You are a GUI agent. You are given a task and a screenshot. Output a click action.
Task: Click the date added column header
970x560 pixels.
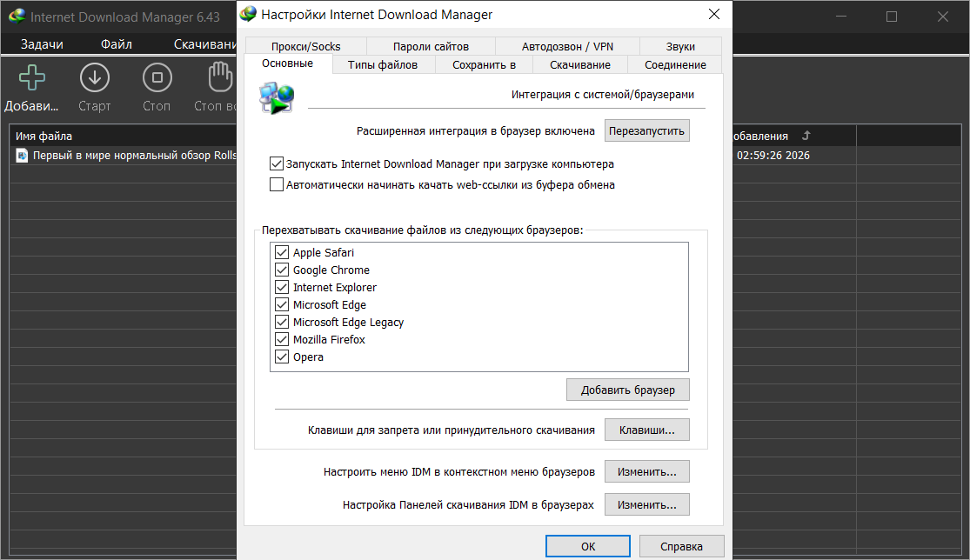(x=794, y=136)
